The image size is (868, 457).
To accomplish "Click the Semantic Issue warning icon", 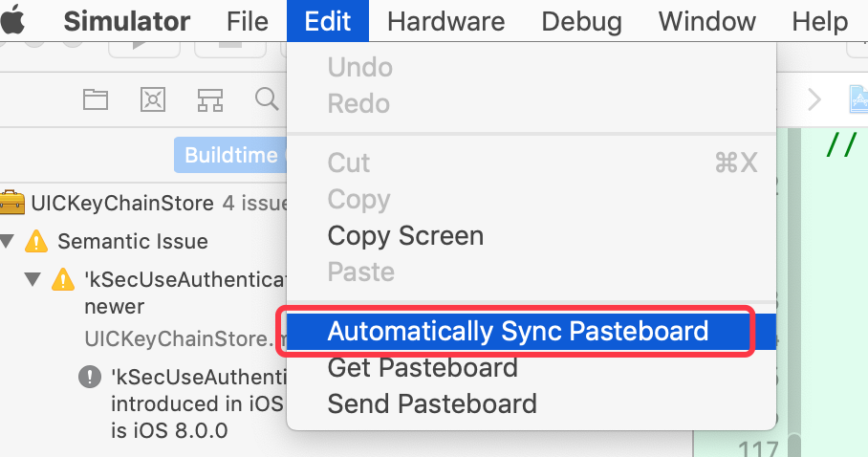I will (36, 241).
